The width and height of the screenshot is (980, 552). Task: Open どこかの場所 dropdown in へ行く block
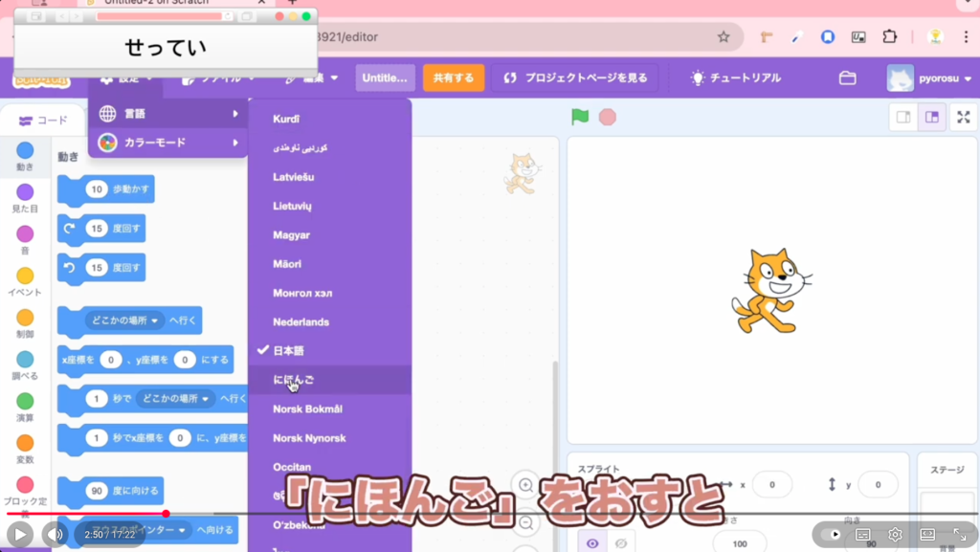pos(125,320)
